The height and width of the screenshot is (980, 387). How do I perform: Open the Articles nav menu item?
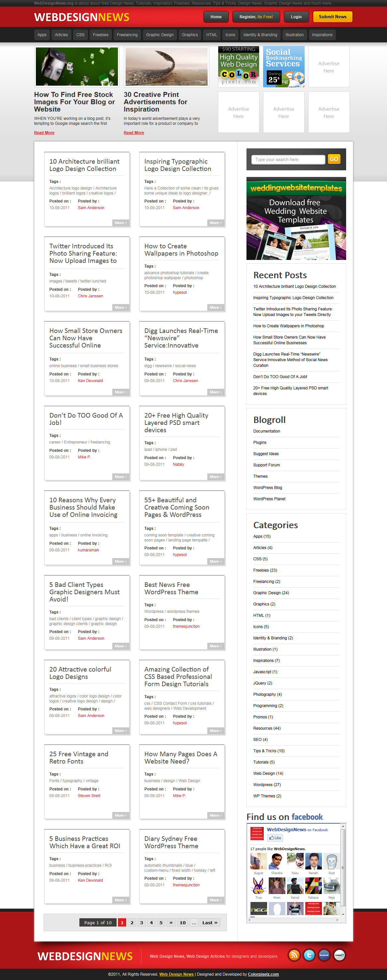pos(61,35)
